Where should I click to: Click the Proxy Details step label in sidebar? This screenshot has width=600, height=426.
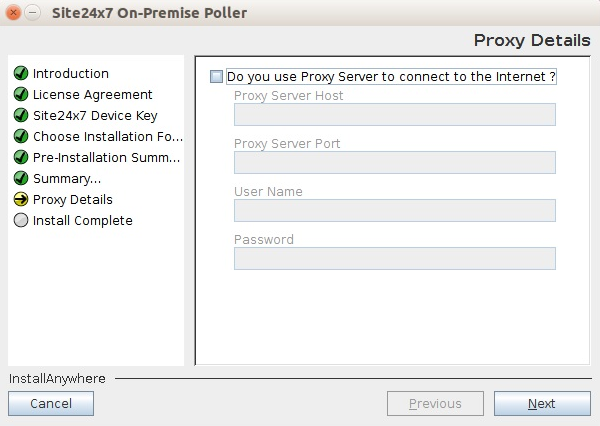[x=72, y=200]
